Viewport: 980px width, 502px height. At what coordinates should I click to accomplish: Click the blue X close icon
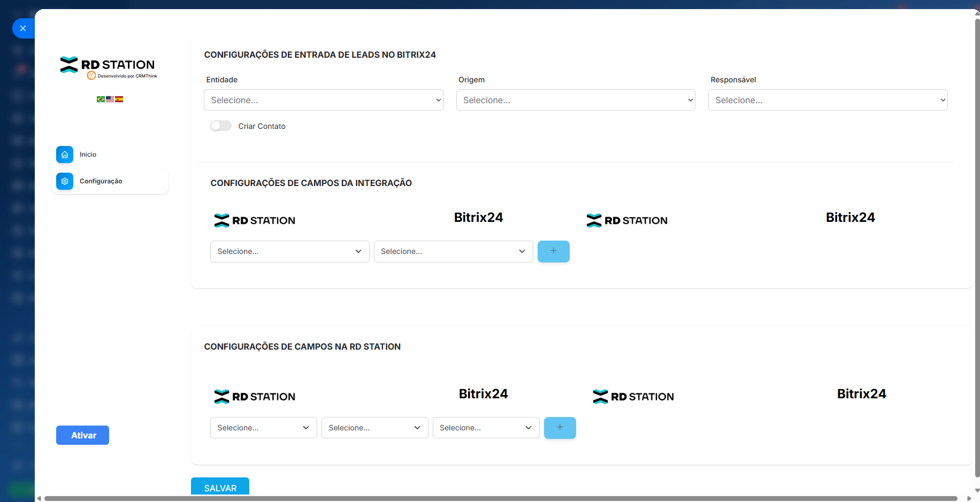pyautogui.click(x=23, y=28)
